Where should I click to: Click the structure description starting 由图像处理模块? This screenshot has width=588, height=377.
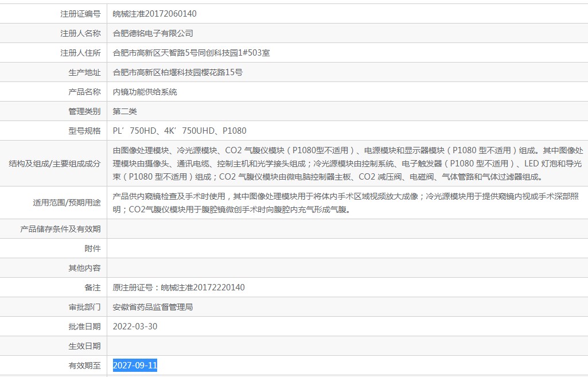[348, 164]
